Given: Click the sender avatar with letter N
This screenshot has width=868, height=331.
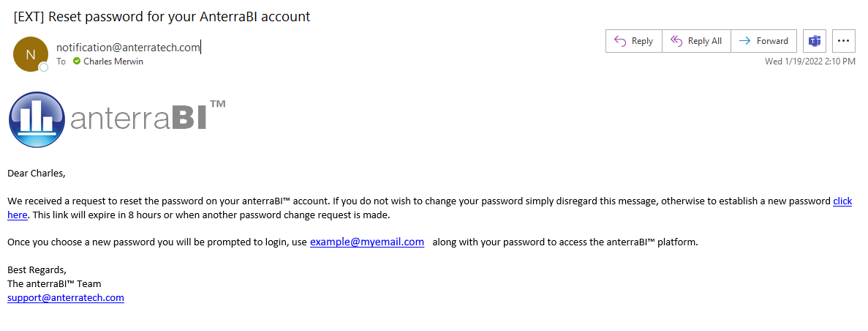Looking at the screenshot, I should coord(31,53).
